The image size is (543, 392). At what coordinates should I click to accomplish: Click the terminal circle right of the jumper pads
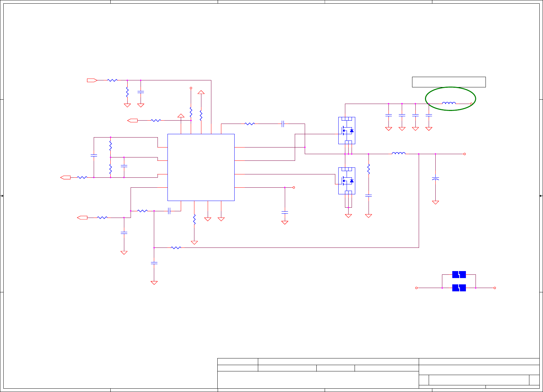coord(495,288)
